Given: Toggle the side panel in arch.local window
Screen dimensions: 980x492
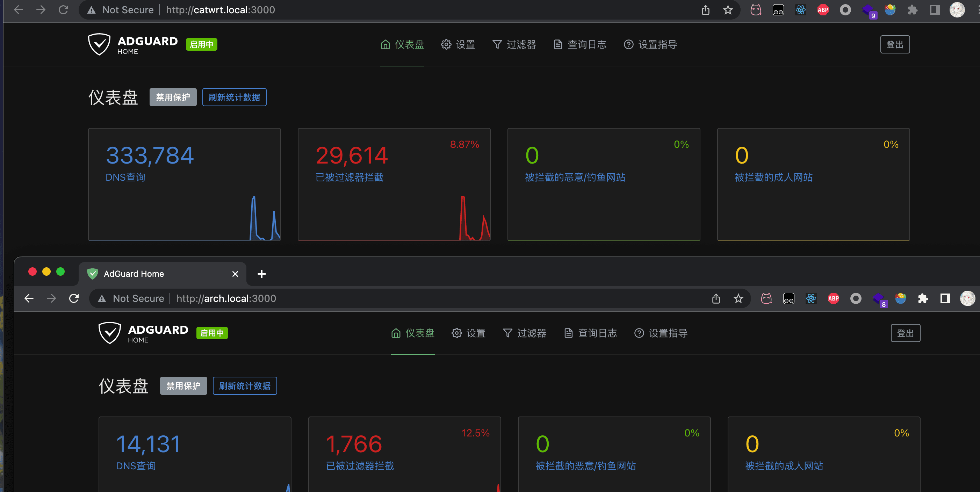Looking at the screenshot, I should pos(945,298).
